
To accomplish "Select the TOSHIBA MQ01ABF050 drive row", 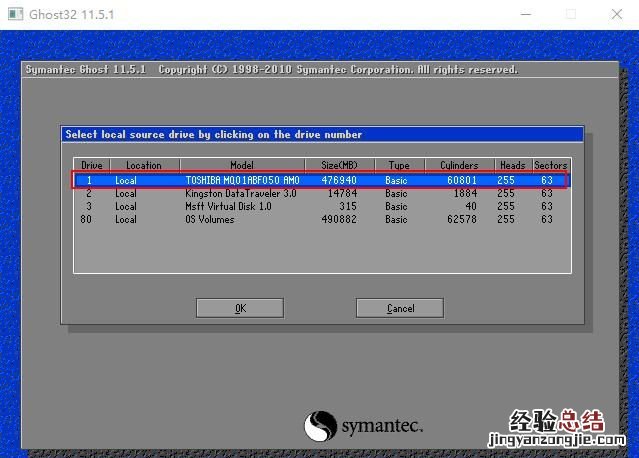I will pos(320,181).
